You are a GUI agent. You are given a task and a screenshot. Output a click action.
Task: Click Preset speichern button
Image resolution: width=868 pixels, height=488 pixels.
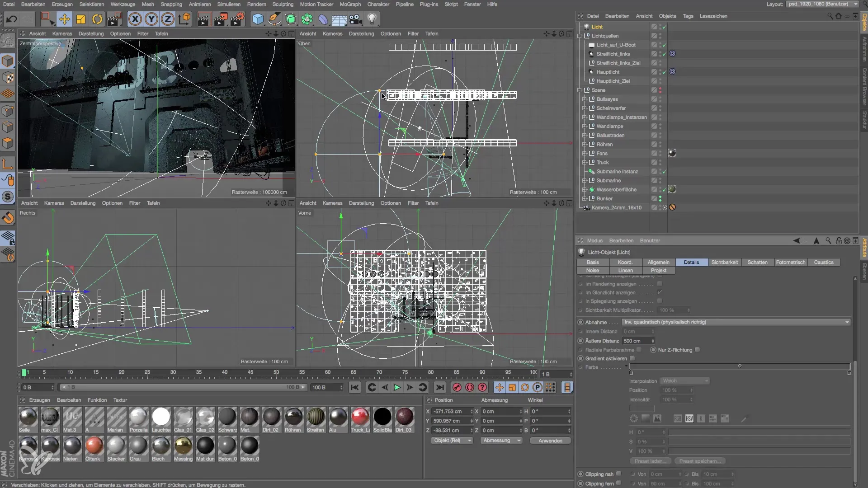click(x=700, y=461)
